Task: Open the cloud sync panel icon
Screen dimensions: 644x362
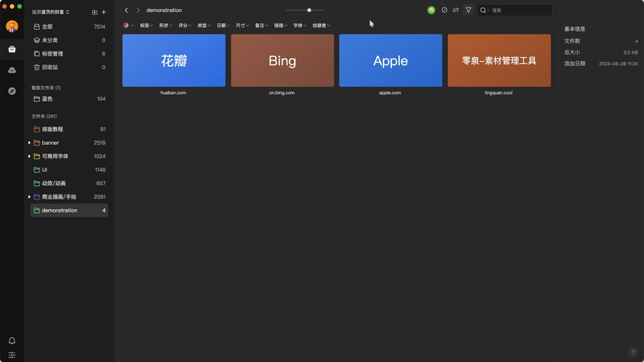Action: (x=12, y=70)
